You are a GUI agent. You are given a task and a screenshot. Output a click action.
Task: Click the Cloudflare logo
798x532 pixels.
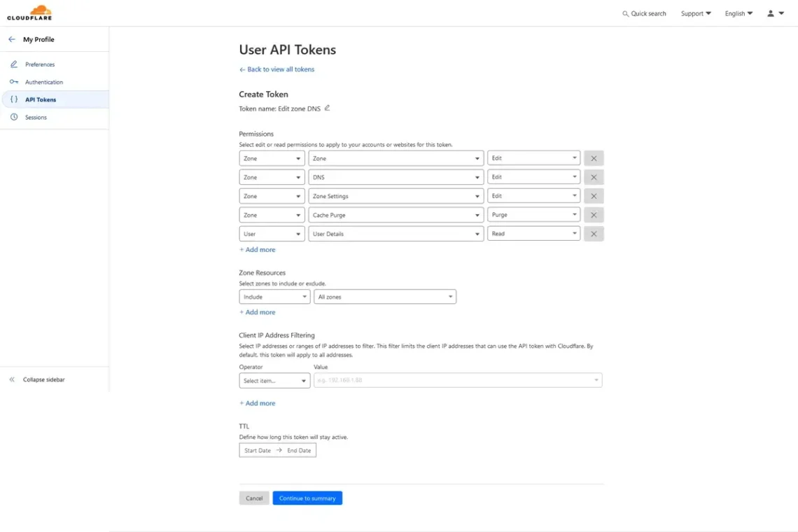click(29, 13)
